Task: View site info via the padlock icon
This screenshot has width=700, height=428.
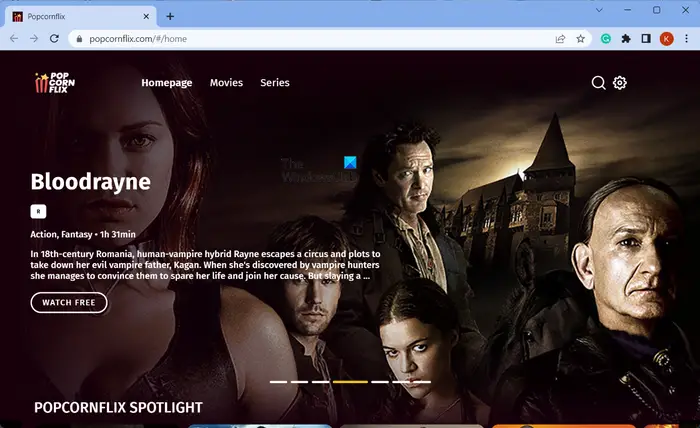Action: click(79, 39)
